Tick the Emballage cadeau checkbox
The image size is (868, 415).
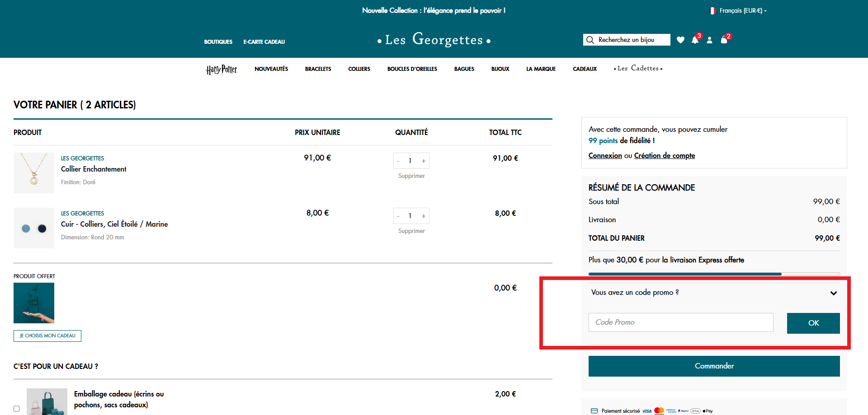click(x=17, y=409)
